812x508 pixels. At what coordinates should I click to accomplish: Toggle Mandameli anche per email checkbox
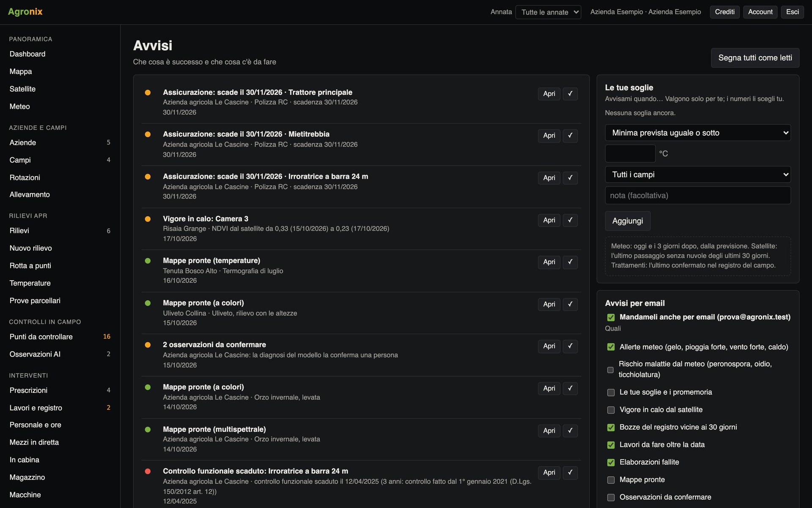(611, 317)
